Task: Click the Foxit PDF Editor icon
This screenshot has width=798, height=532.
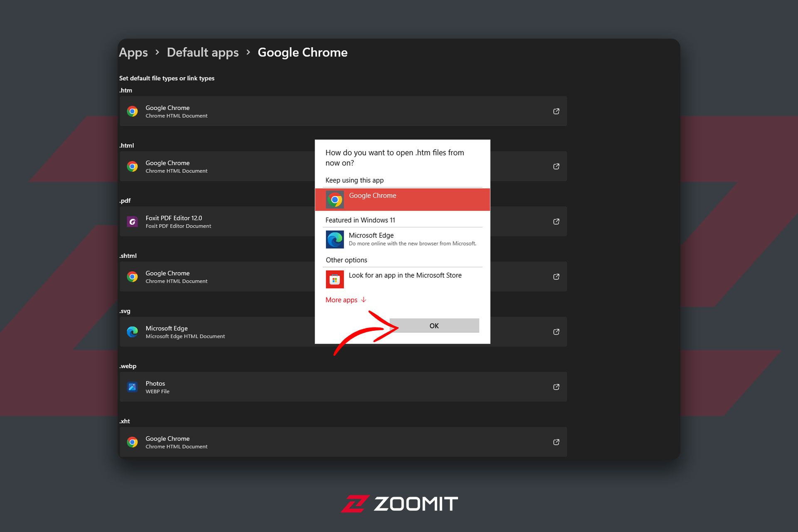Action: 132,222
